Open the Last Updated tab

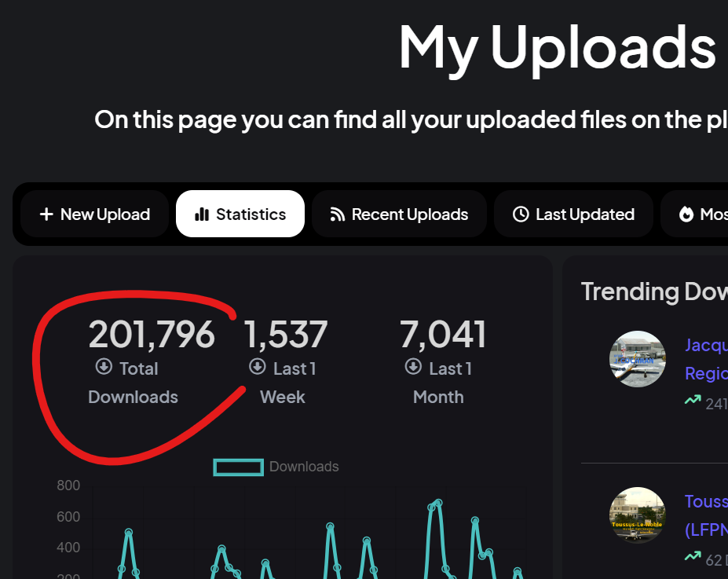(x=573, y=214)
